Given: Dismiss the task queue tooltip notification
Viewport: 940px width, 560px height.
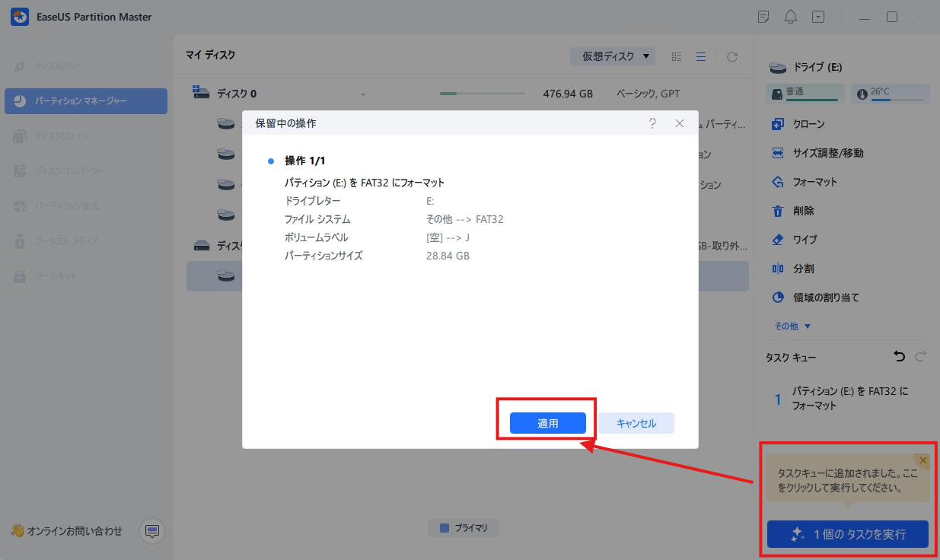Looking at the screenshot, I should click(x=923, y=460).
